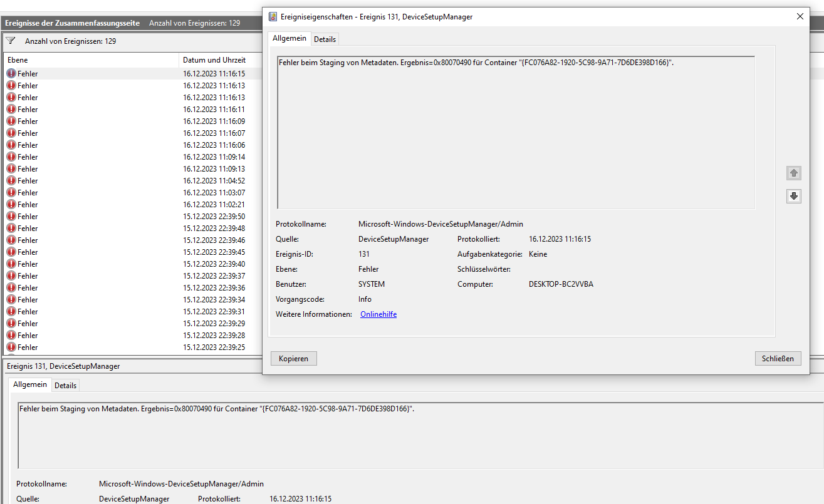
Task: Click the Aufgabenkategorie value Keine
Action: pos(538,254)
